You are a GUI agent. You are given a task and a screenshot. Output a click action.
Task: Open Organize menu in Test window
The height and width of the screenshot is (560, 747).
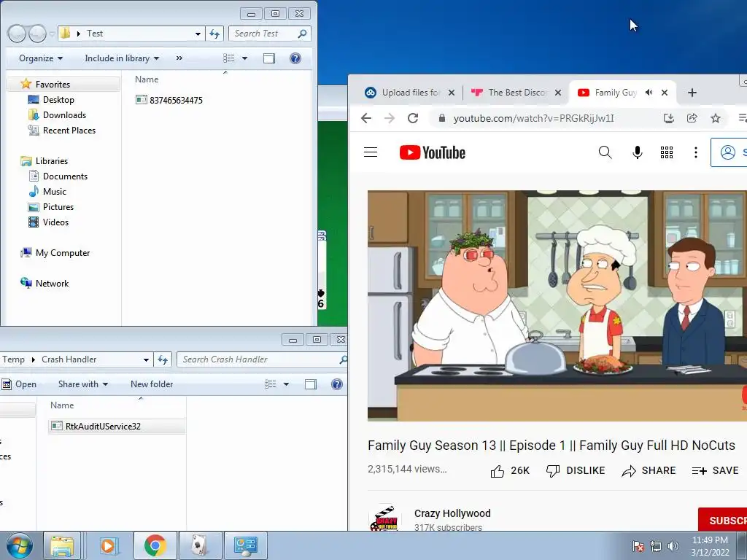click(x=41, y=58)
